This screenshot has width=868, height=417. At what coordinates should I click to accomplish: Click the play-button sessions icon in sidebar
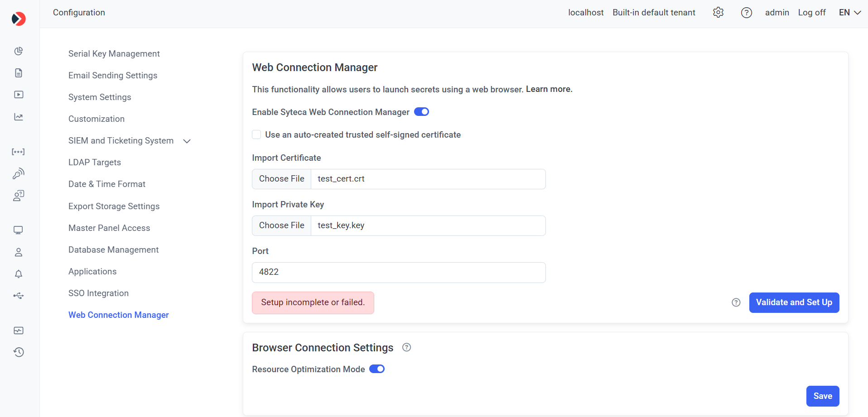click(x=19, y=95)
